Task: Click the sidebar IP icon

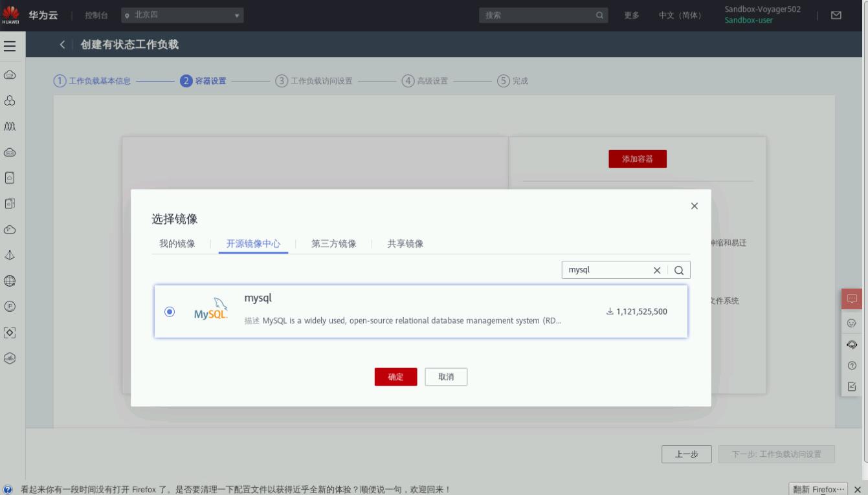Action: click(10, 306)
